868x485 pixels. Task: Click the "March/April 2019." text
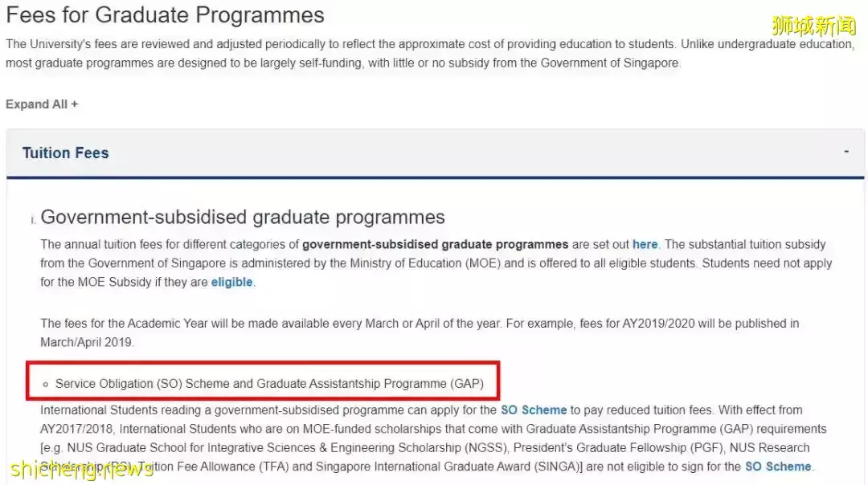pyautogui.click(x=87, y=342)
